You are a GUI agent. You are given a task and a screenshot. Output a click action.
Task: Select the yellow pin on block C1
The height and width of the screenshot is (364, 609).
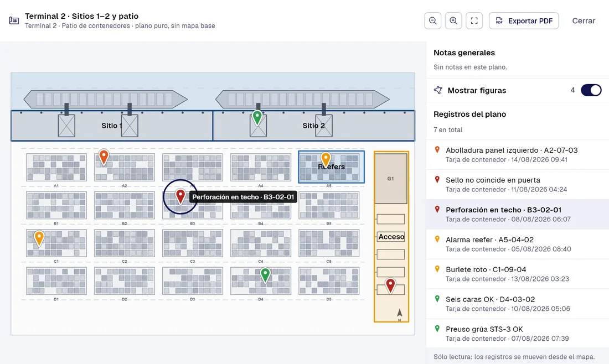[x=39, y=238]
